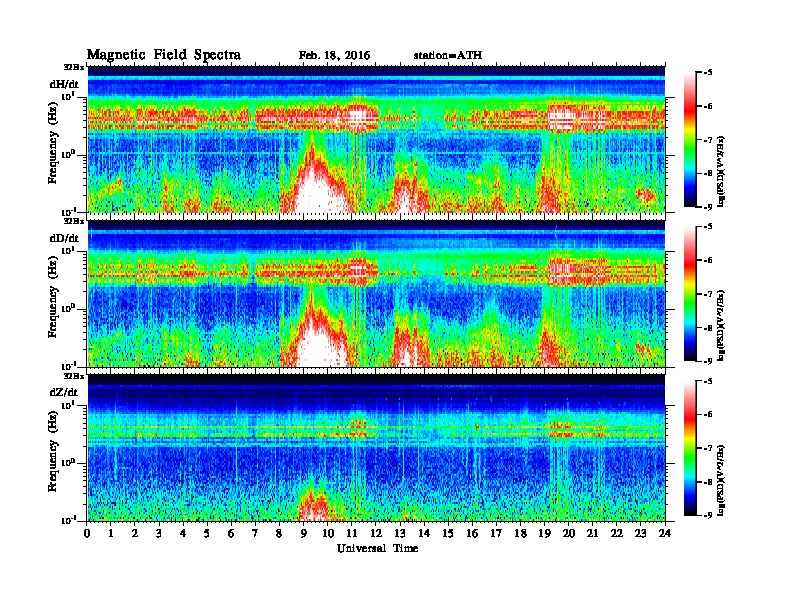Image resolution: width=792 pixels, height=612 pixels.
Task: Click hour 14 tick label on time axis
Action: [424, 533]
